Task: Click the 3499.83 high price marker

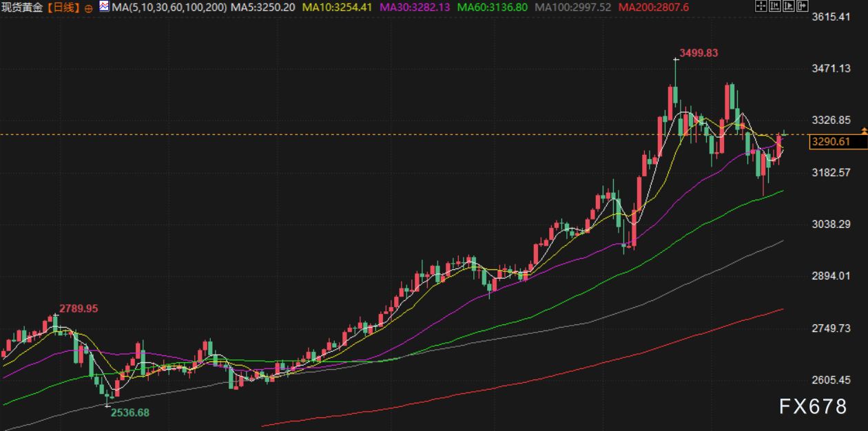Action: (x=698, y=52)
